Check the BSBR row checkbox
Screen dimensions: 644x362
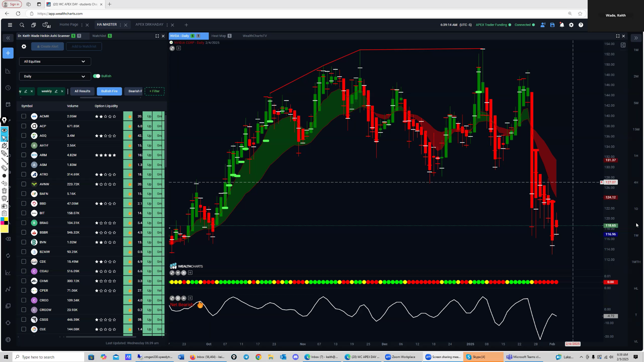[x=23, y=232]
